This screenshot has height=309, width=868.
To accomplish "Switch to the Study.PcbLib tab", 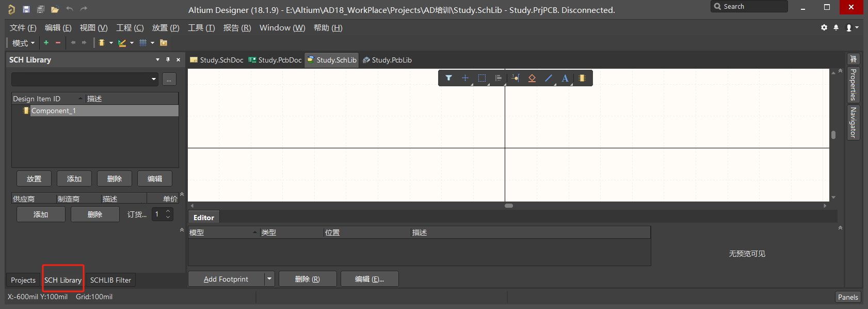I will 388,60.
